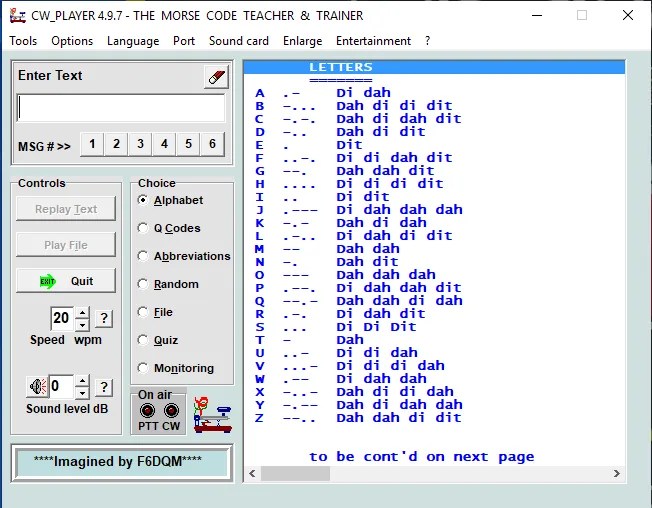Click the CW indicator light
652x508 pixels.
tap(171, 411)
